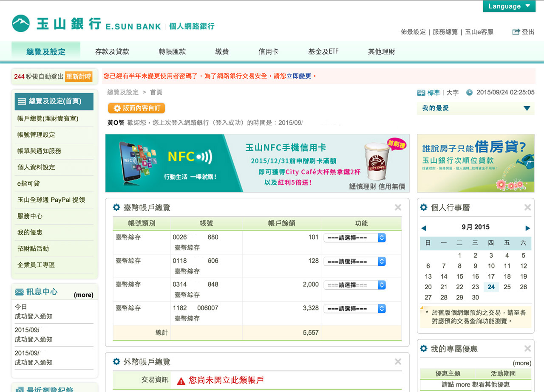Select date 30 in the calendar
544x392 pixels.
click(x=476, y=298)
